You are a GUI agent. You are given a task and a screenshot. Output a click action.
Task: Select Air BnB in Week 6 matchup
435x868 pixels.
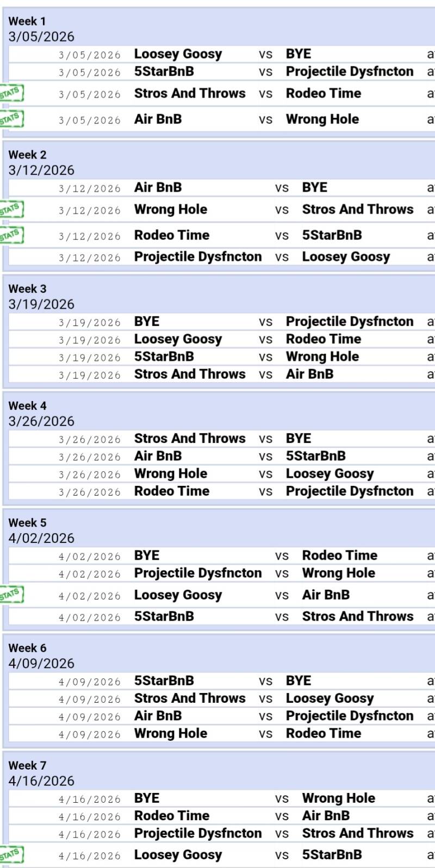click(158, 716)
